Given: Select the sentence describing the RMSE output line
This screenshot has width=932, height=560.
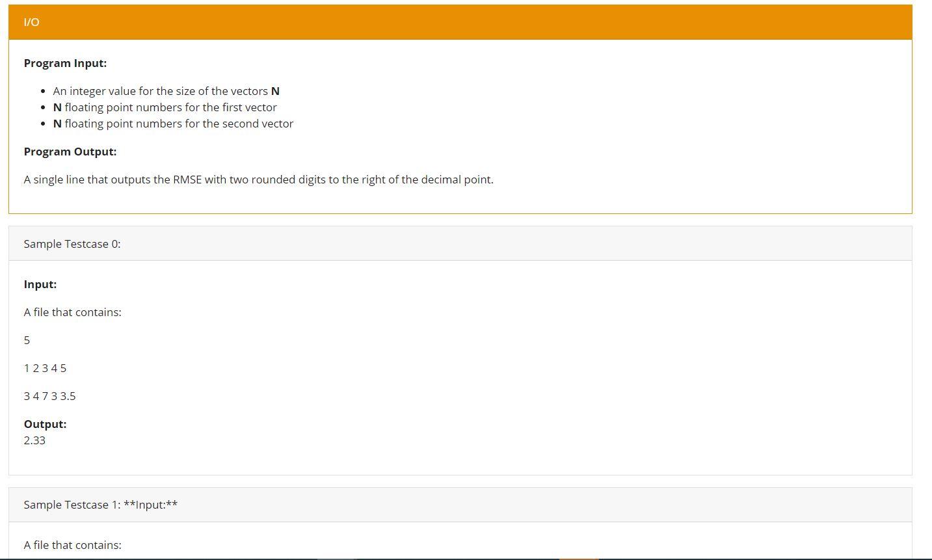Looking at the screenshot, I should coord(259,180).
